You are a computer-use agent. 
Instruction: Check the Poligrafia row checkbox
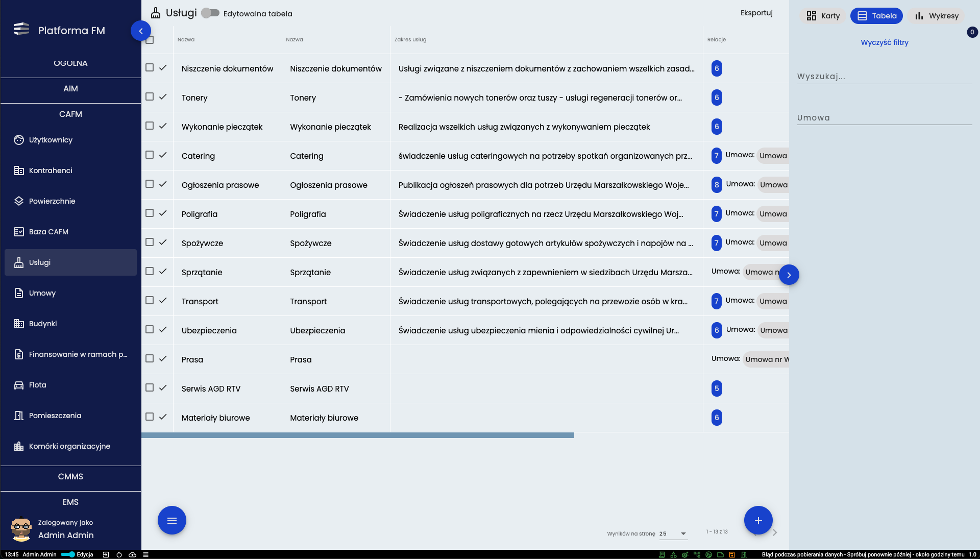tap(150, 213)
